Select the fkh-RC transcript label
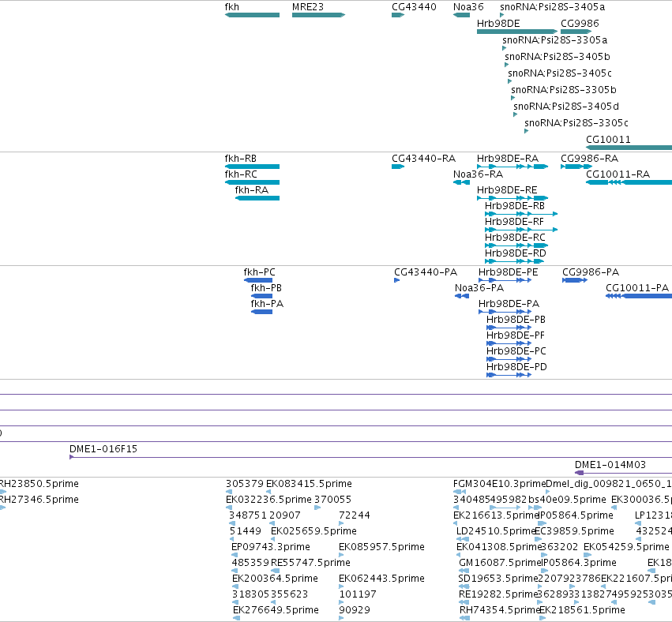Image resolution: width=672 pixels, height=622 pixels. click(241, 174)
